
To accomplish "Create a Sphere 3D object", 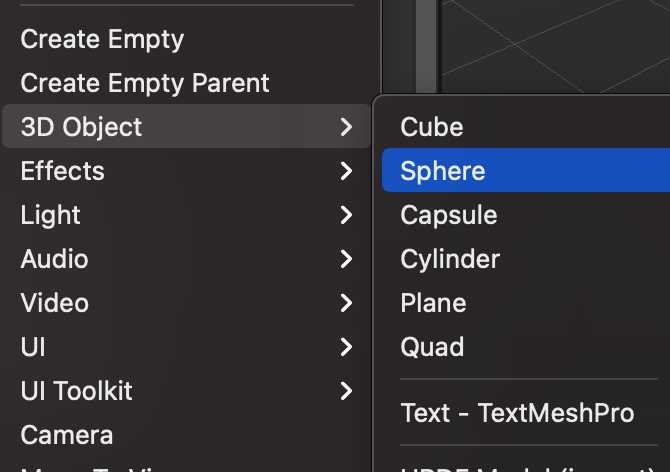I will point(443,171).
